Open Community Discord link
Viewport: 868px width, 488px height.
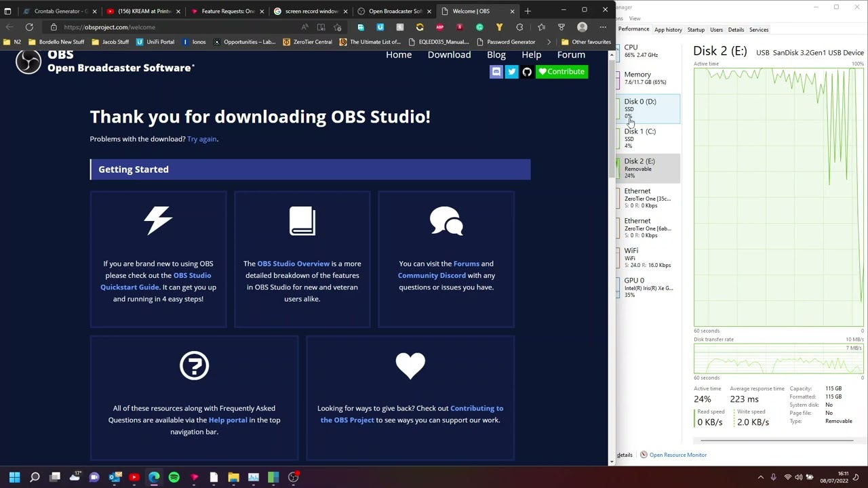[432, 275]
